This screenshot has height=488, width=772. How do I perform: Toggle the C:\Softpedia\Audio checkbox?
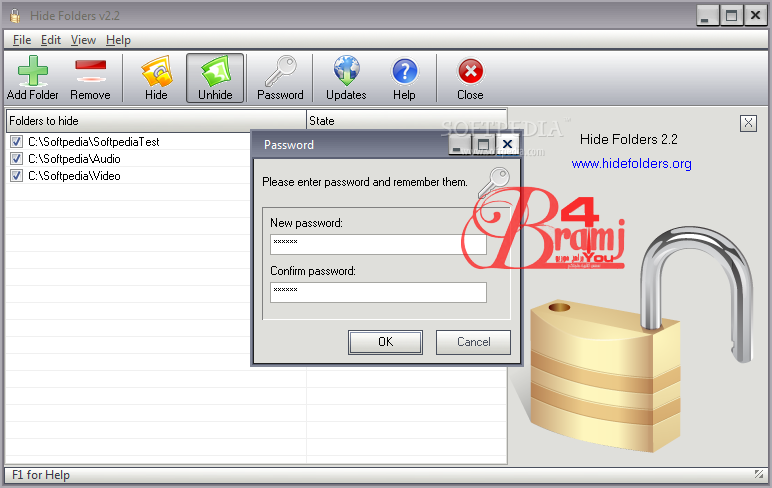click(16, 159)
